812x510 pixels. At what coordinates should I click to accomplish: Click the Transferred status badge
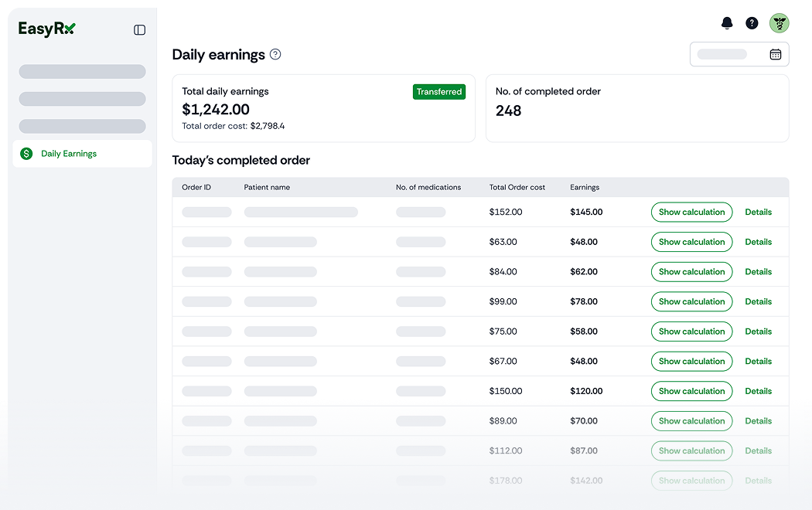tap(439, 92)
